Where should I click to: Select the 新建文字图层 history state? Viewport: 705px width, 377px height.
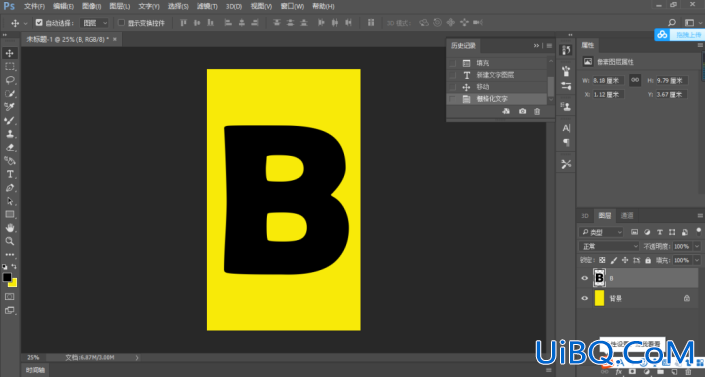tap(495, 75)
